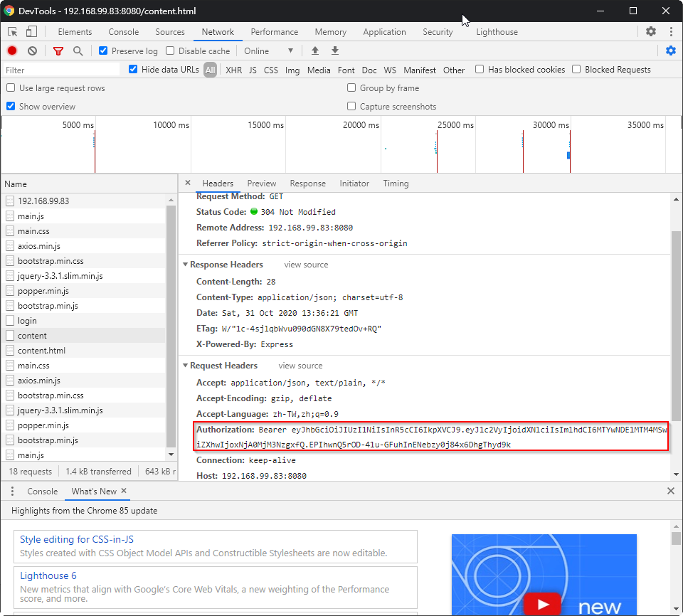Export HAR with the download arrow
683x616 pixels.
tap(335, 51)
